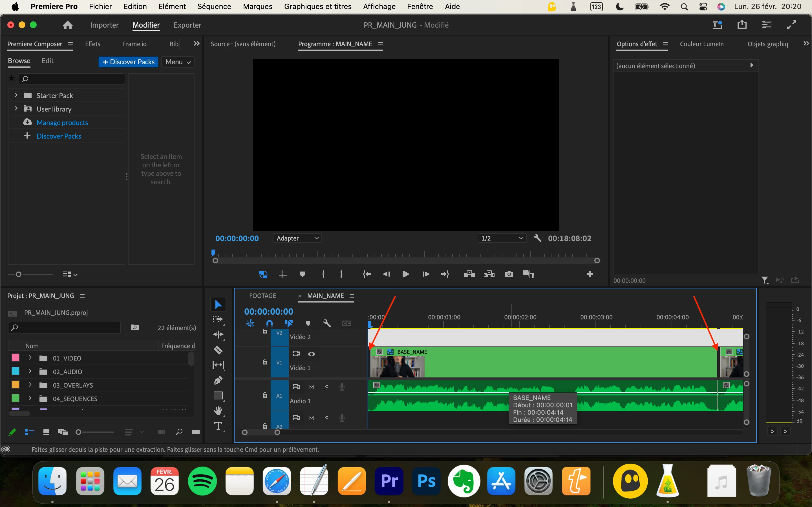Select the Pen tool
812x507 pixels.
tap(218, 380)
